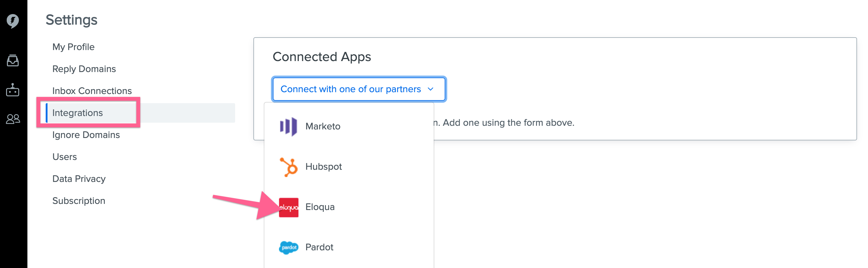
Task: Open Inbox Connections settings
Action: 92,91
